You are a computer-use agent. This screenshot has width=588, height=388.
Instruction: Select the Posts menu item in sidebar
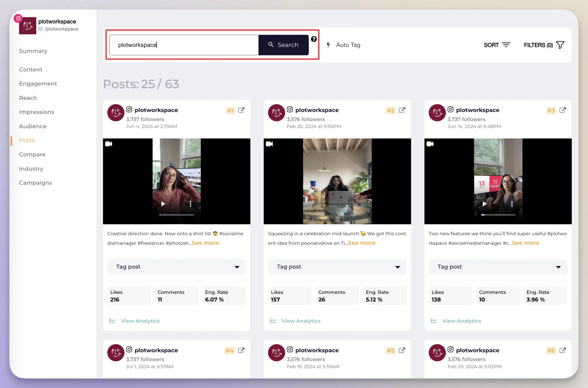[26, 140]
